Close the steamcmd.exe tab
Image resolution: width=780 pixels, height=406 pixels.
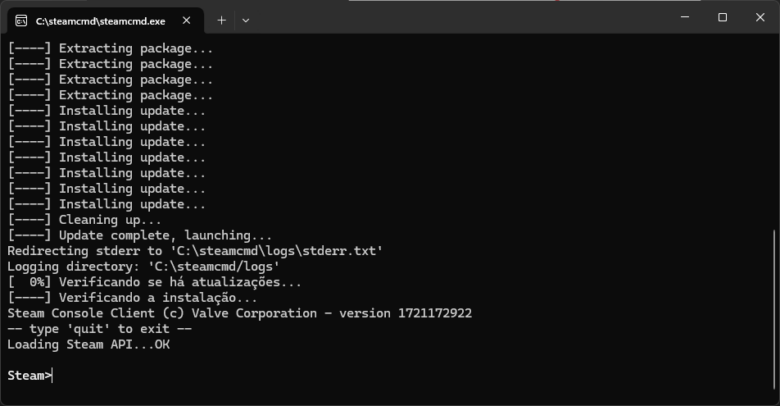pyautogui.click(x=187, y=20)
